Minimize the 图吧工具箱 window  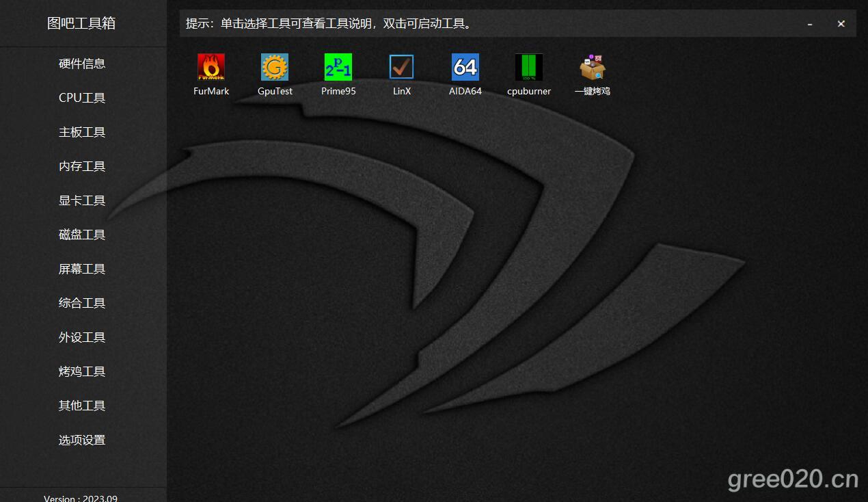810,24
